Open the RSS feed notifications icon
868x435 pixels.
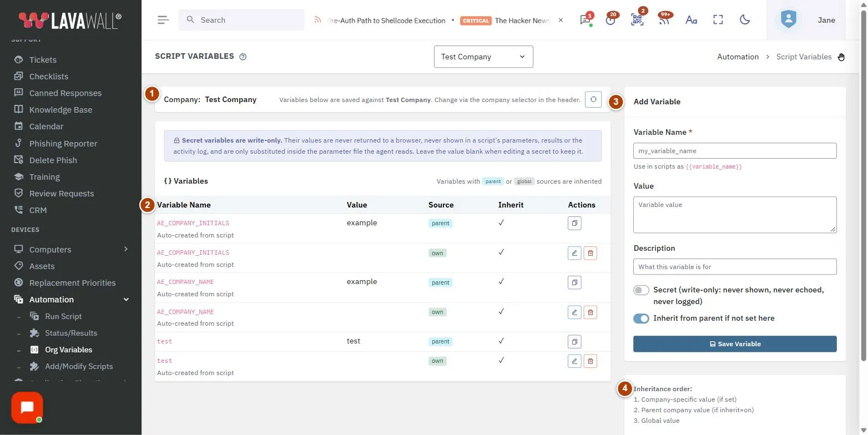coord(664,20)
